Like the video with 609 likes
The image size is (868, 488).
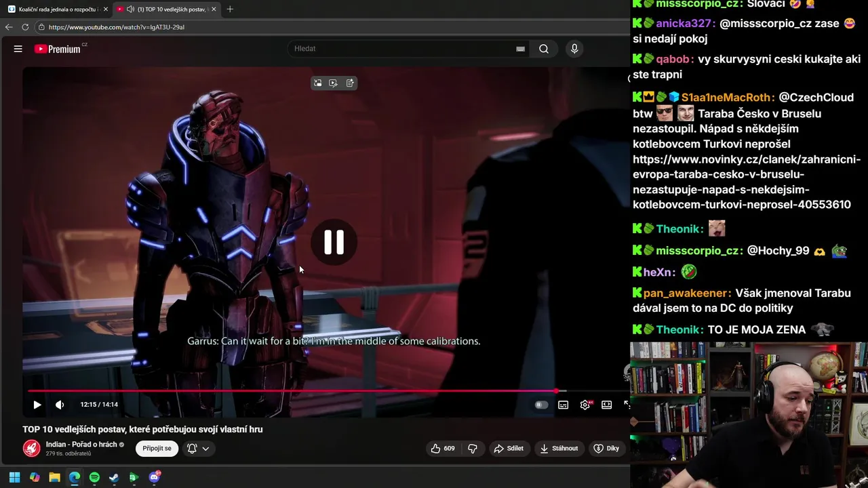[x=443, y=448]
